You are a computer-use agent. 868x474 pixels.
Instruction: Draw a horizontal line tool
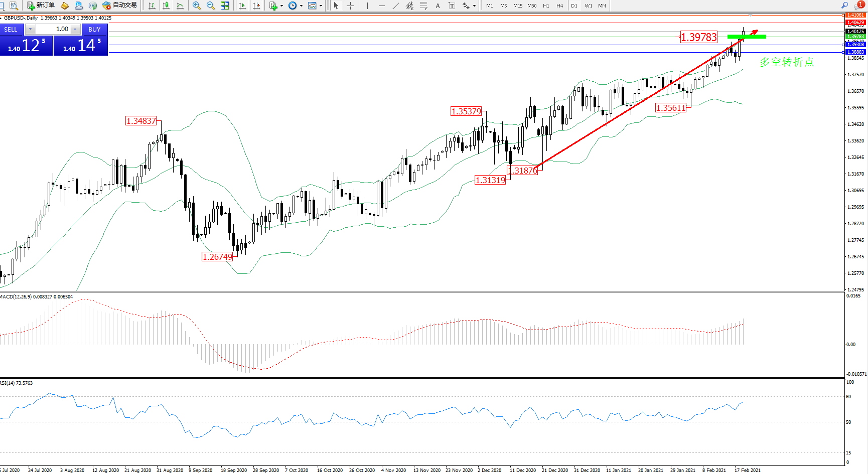[382, 6]
